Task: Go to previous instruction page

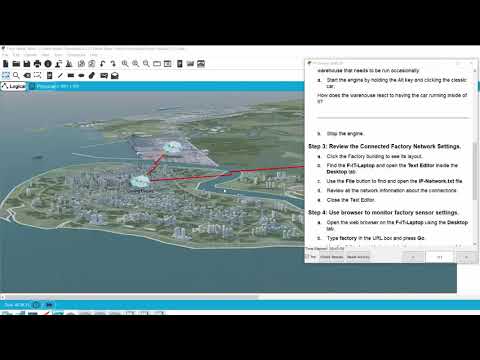Action: pos(413,257)
